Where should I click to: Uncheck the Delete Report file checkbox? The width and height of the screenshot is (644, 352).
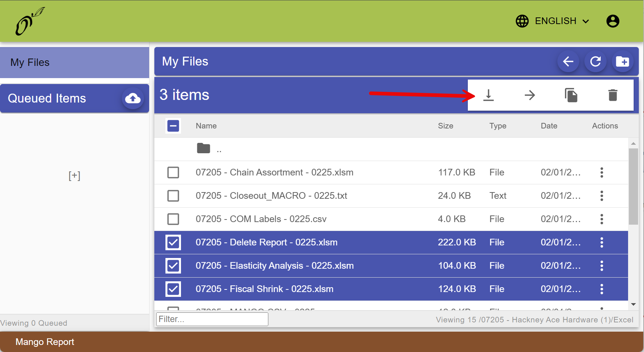[x=173, y=242]
